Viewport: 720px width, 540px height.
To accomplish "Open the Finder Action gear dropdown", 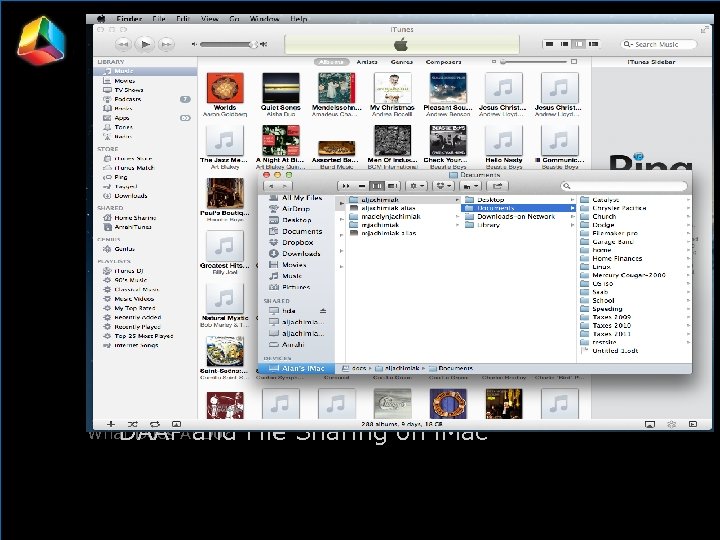I will 417,186.
